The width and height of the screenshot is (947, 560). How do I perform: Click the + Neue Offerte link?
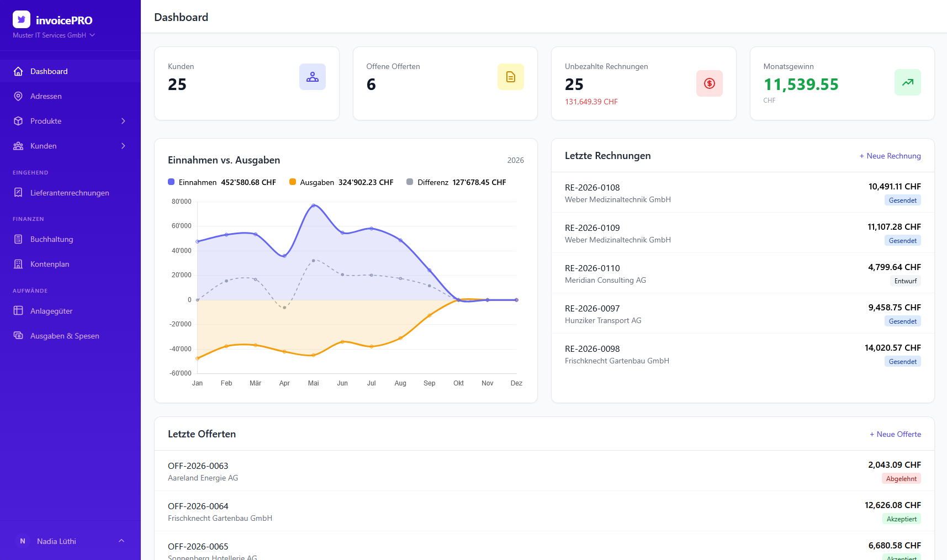click(896, 434)
